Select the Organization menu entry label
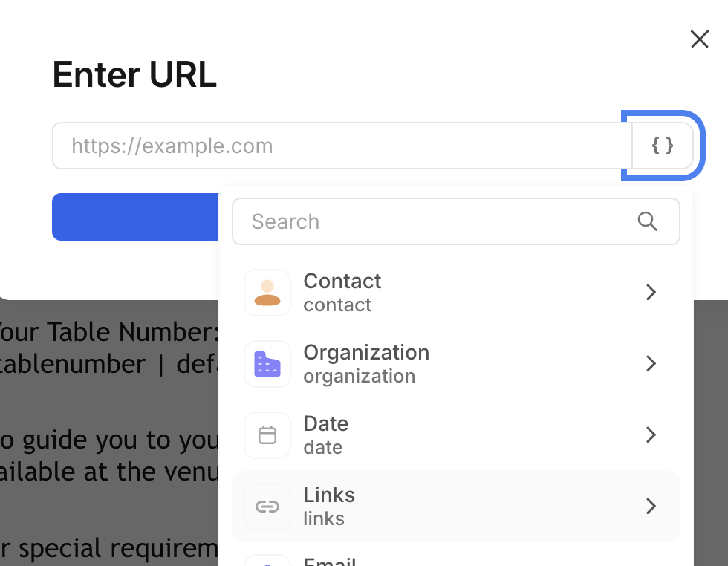The width and height of the screenshot is (728, 566). click(366, 353)
